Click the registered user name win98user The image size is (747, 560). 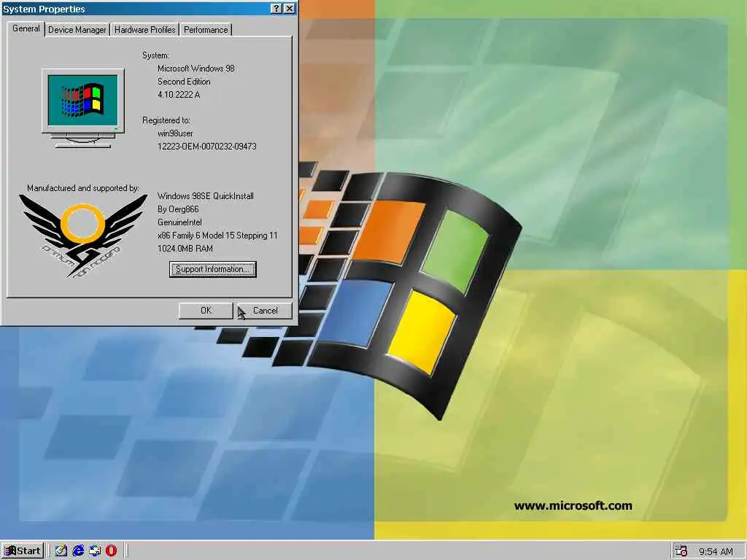point(175,133)
